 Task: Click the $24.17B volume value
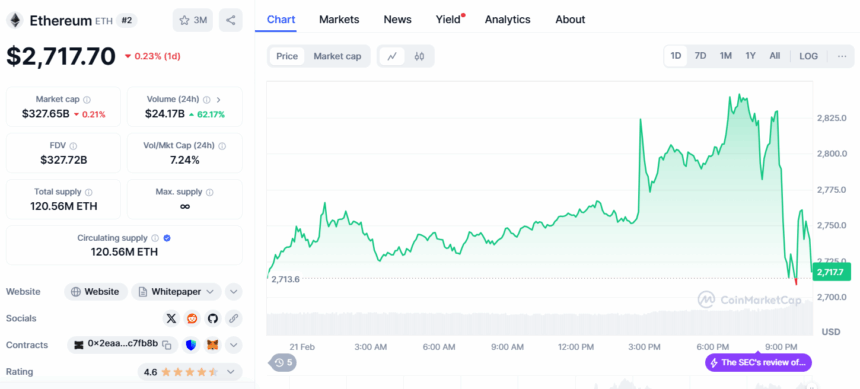(164, 114)
